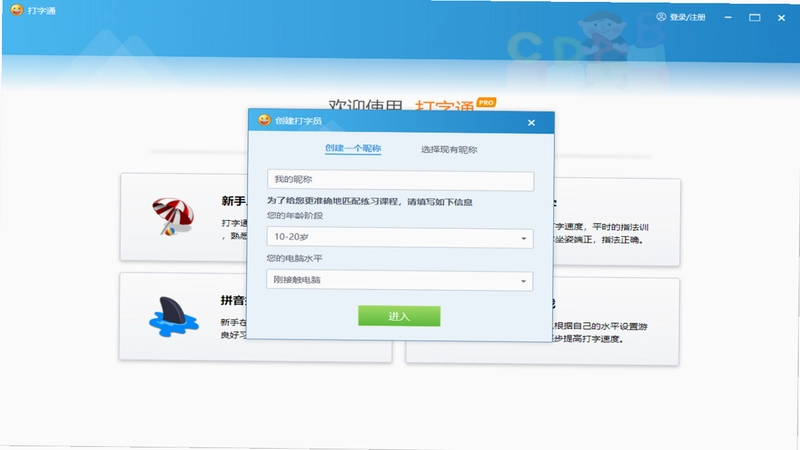Viewport: 800px width, 450px height.
Task: Click the user avatar icon beside 登录/注册
Action: coord(661,17)
